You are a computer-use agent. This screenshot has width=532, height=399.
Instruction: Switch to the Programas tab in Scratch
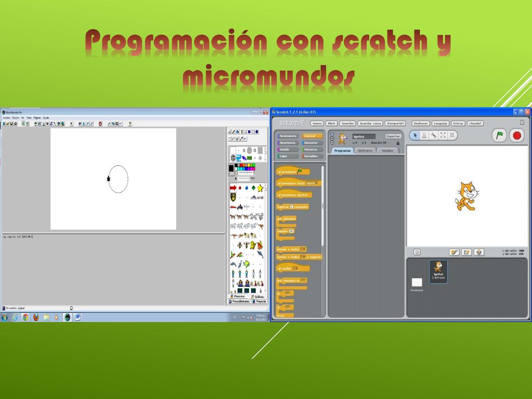tap(342, 150)
